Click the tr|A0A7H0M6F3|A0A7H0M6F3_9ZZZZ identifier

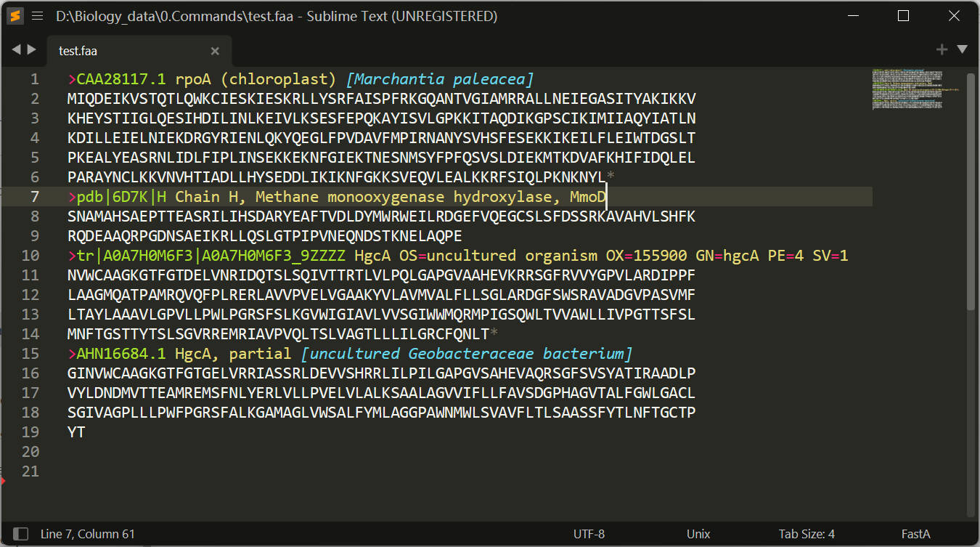tap(211, 256)
